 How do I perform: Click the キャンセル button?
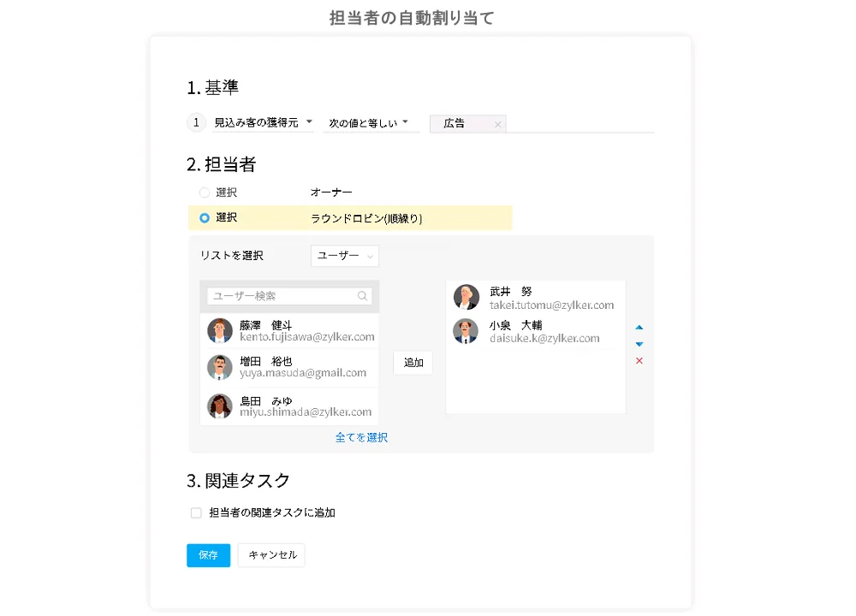(272, 555)
